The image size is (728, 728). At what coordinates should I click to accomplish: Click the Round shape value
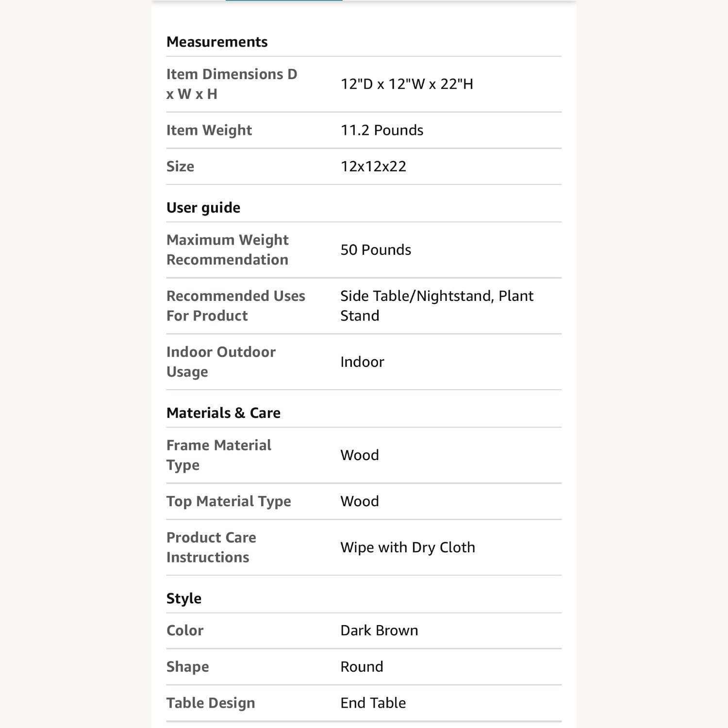(362, 667)
